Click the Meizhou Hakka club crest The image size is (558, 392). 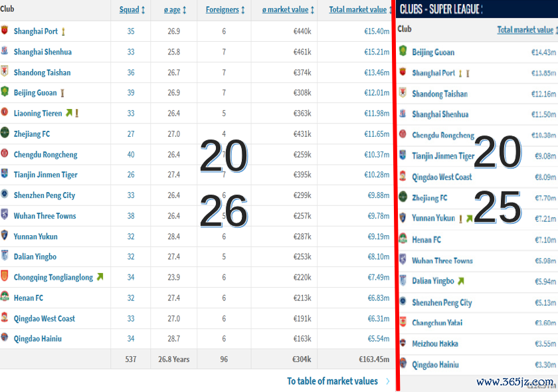(403, 343)
